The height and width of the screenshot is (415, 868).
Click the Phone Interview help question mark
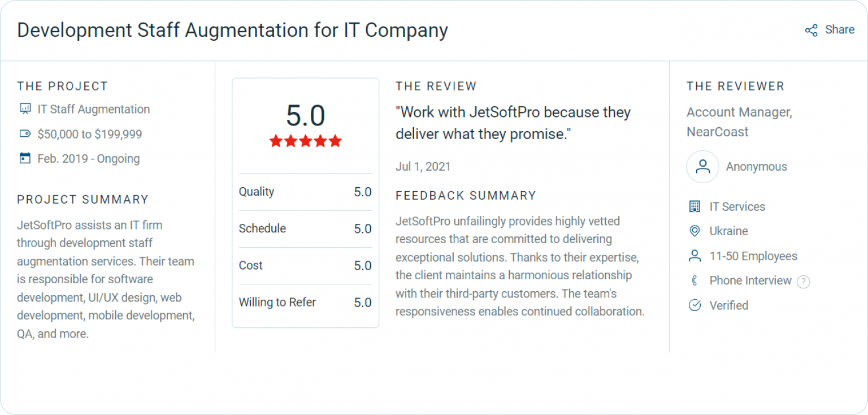pos(804,281)
